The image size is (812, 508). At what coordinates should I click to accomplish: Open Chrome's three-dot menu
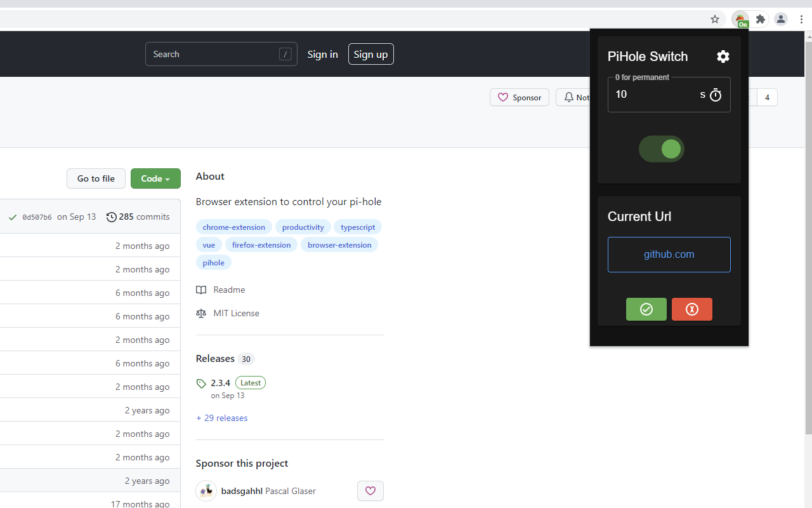802,19
